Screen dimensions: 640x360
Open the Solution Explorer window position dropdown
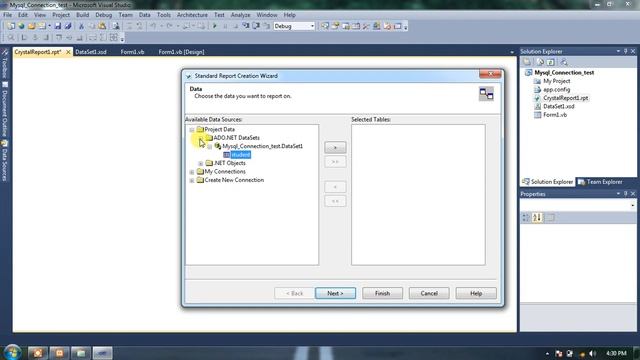pos(618,51)
